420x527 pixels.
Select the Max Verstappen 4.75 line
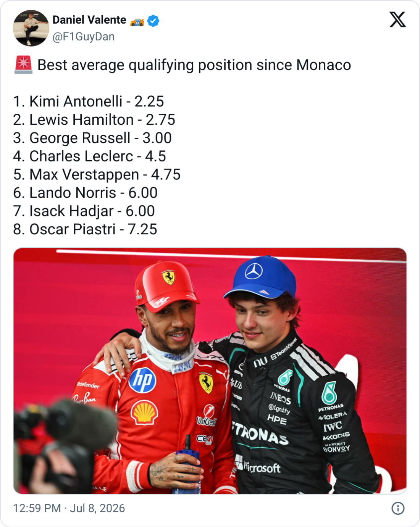click(x=97, y=175)
